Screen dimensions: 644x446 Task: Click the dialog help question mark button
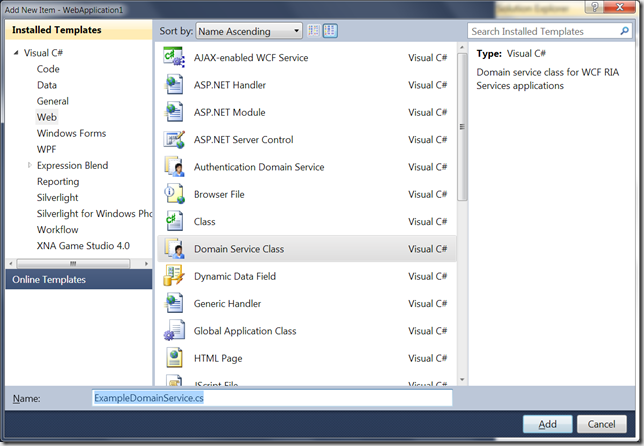click(595, 7)
